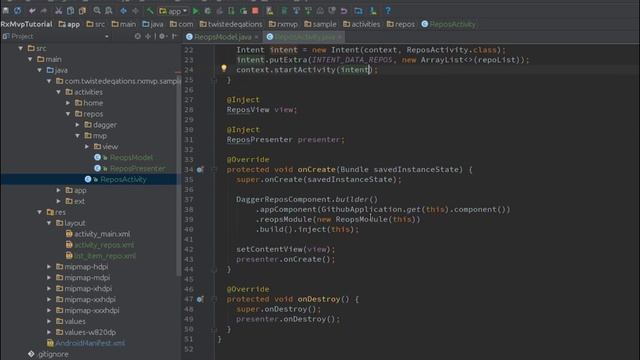
Task: Collapse the activities package
Action: 59,92
